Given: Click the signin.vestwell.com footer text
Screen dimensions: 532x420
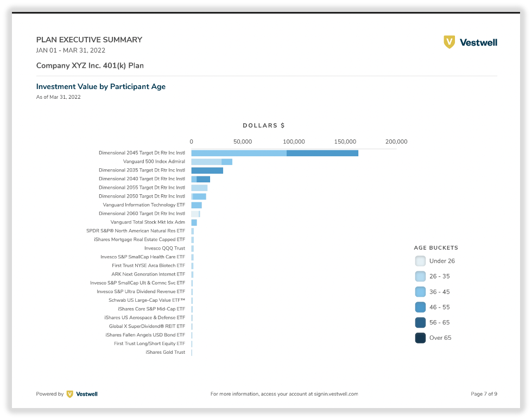Looking at the screenshot, I should click(336, 394).
